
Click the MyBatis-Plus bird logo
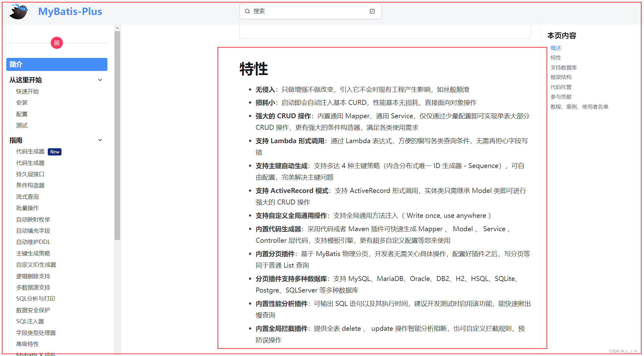click(19, 12)
